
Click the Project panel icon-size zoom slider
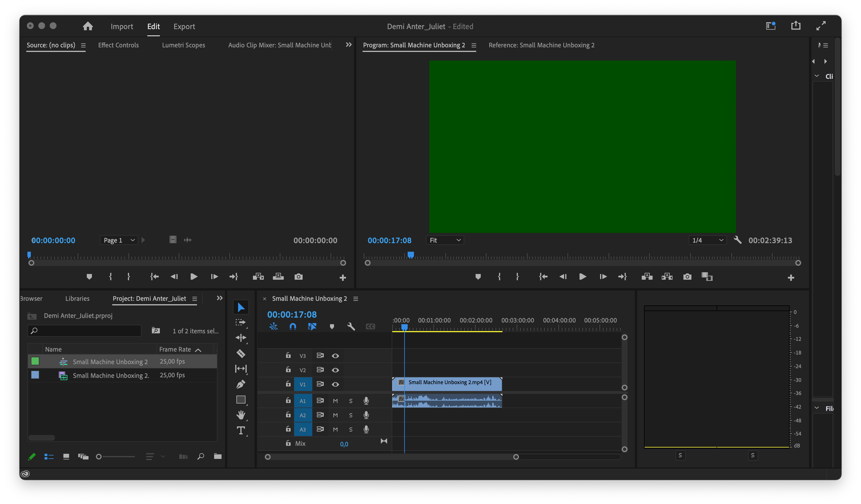pyautogui.click(x=116, y=457)
